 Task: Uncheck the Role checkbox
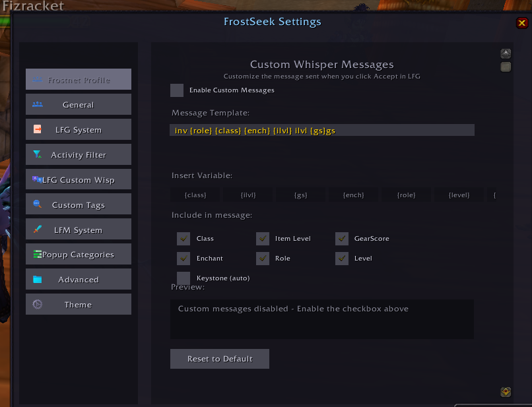pos(263,259)
